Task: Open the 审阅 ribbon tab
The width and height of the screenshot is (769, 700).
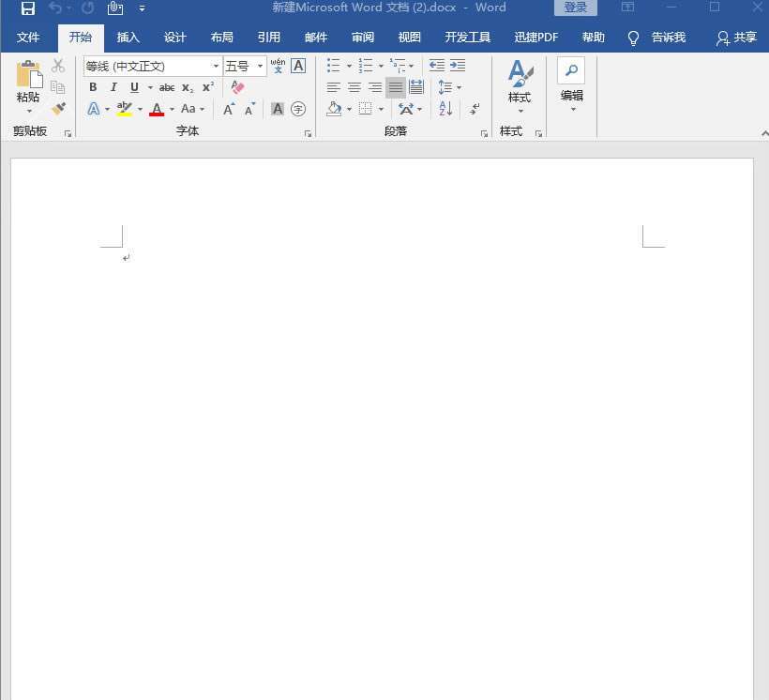Action: [x=363, y=38]
